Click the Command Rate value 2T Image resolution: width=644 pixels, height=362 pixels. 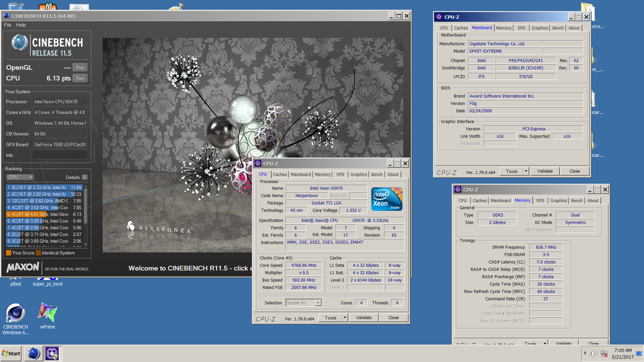pos(546,299)
